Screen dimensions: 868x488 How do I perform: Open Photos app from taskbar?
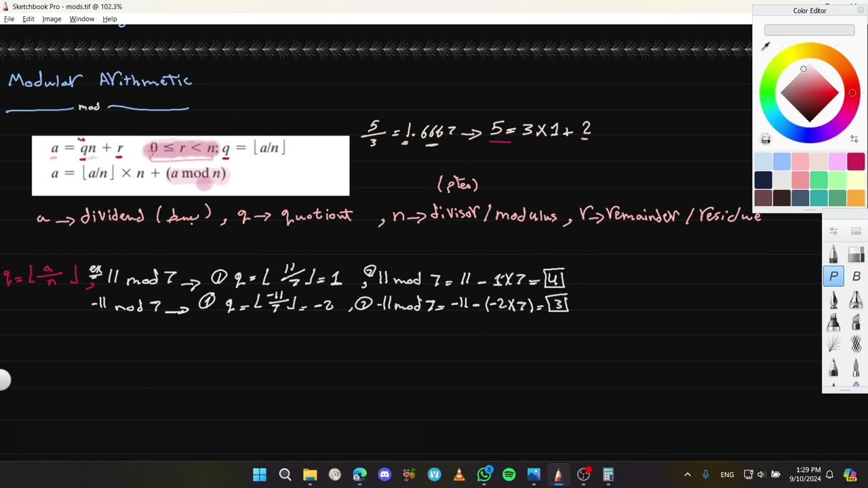[534, 474]
